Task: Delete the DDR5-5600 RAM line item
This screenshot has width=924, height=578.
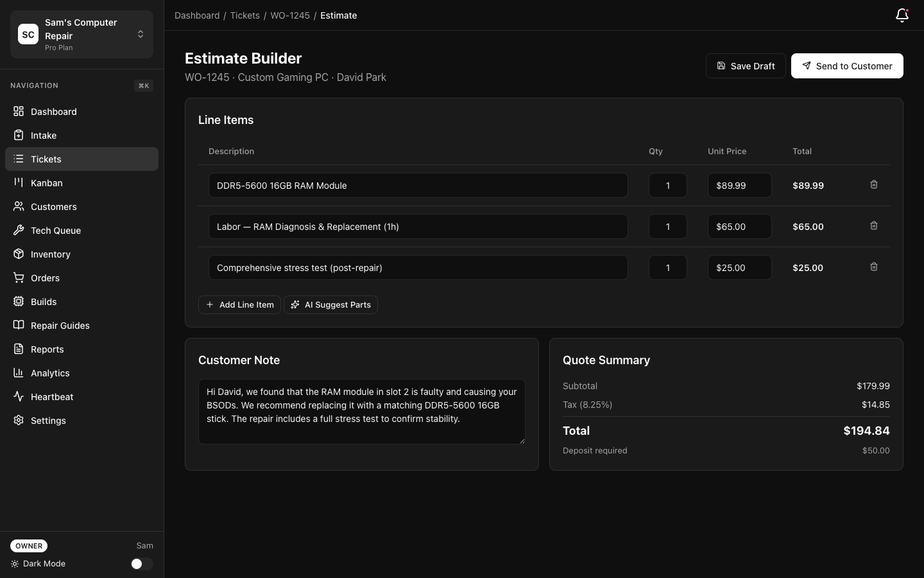Action: coord(873,185)
